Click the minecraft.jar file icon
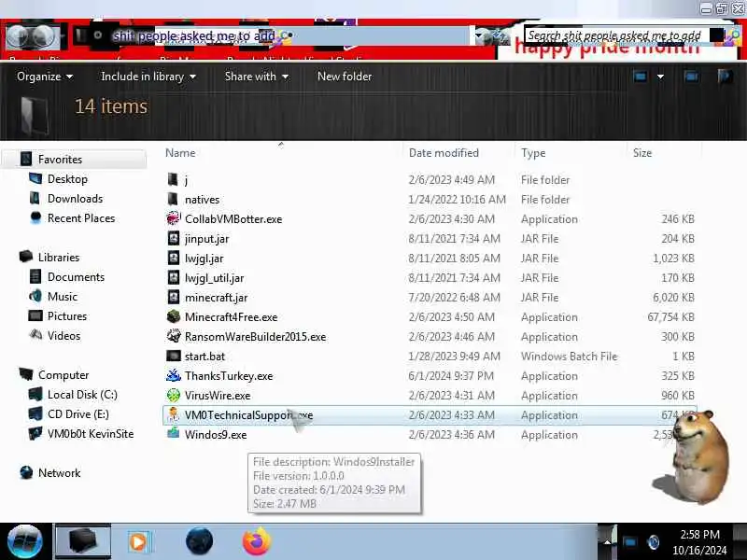 pyautogui.click(x=174, y=297)
